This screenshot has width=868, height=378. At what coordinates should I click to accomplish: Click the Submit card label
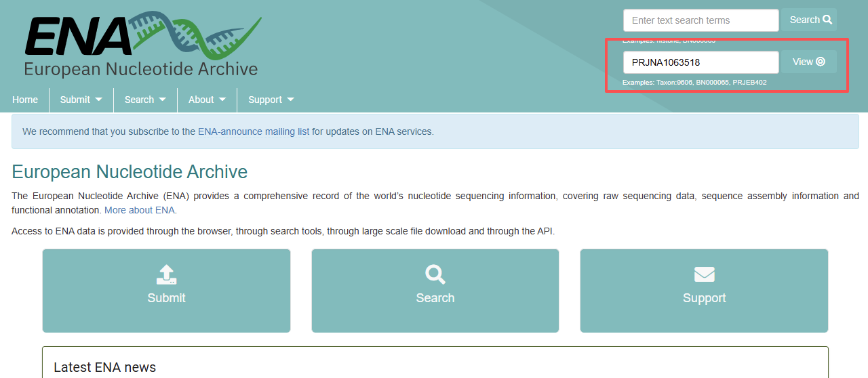point(166,298)
